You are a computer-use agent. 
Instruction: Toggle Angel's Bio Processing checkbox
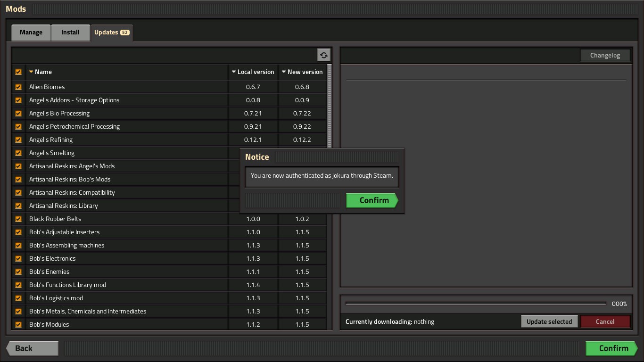[x=18, y=114]
